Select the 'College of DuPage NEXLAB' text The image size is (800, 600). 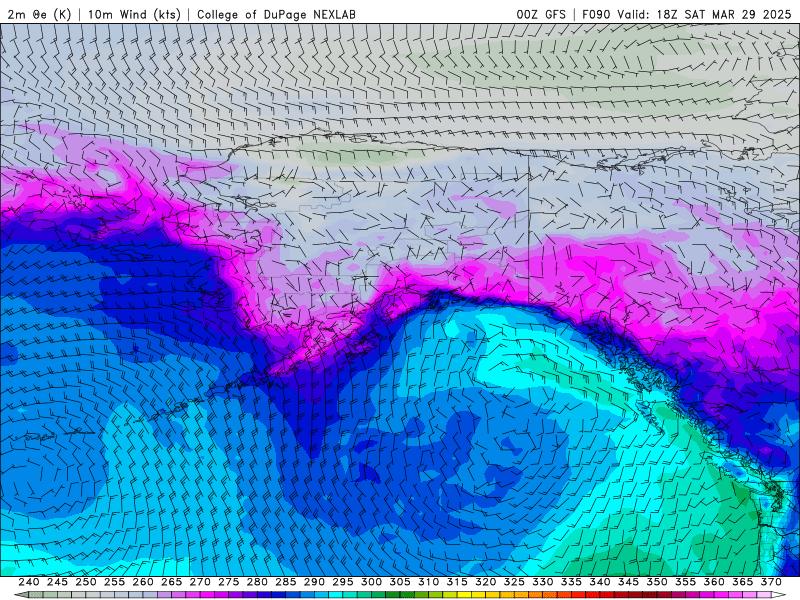pos(276,14)
